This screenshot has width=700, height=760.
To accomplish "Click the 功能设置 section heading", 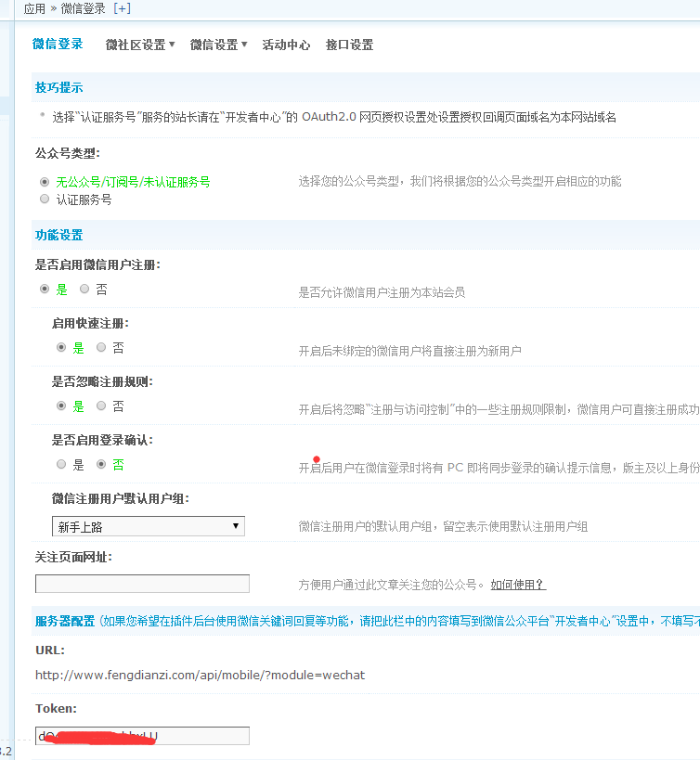I will click(x=59, y=235).
